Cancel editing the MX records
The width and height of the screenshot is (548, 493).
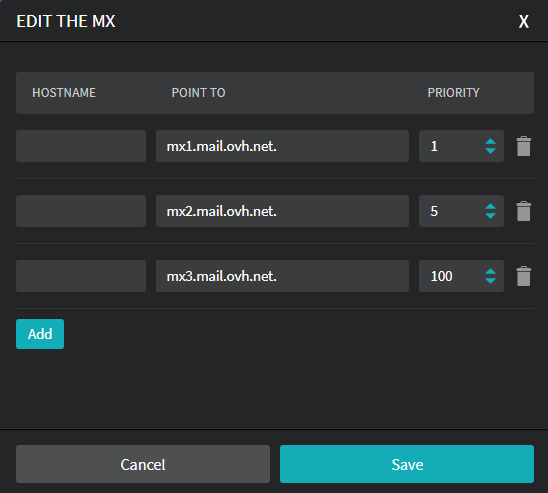coord(143,464)
